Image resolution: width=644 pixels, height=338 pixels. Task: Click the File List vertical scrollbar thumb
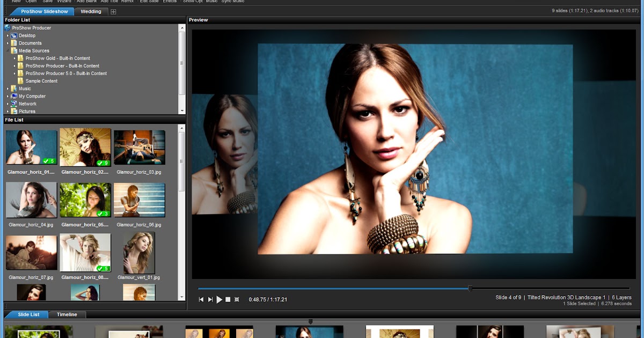182,162
